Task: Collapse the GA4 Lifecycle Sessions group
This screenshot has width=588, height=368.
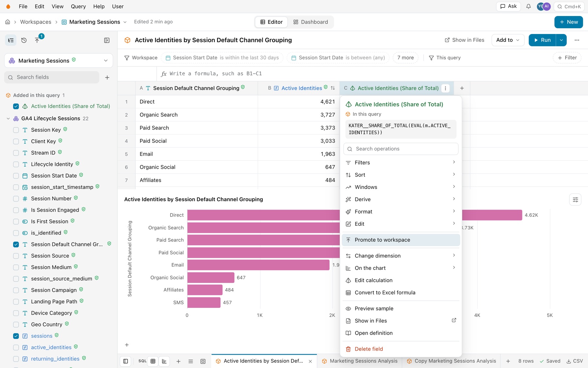Action: (x=8, y=118)
